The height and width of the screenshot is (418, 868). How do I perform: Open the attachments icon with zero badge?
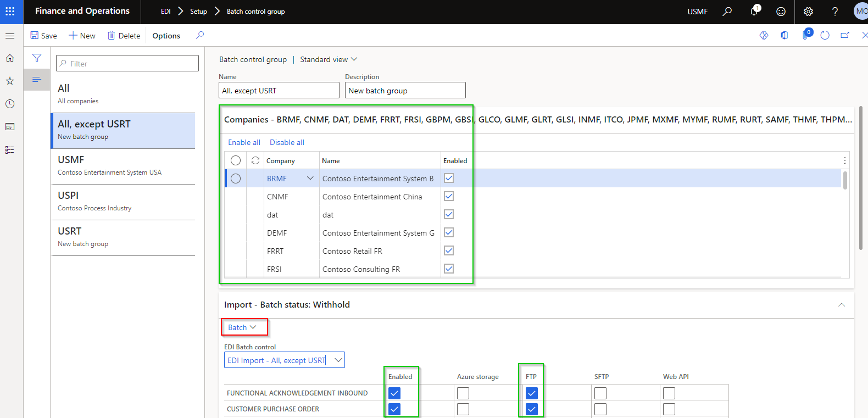[x=806, y=35]
